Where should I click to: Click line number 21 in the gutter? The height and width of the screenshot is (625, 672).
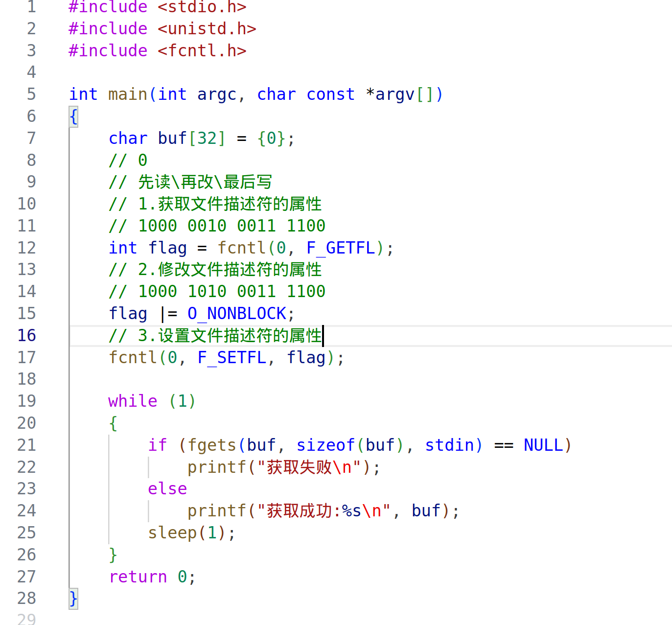click(27, 445)
